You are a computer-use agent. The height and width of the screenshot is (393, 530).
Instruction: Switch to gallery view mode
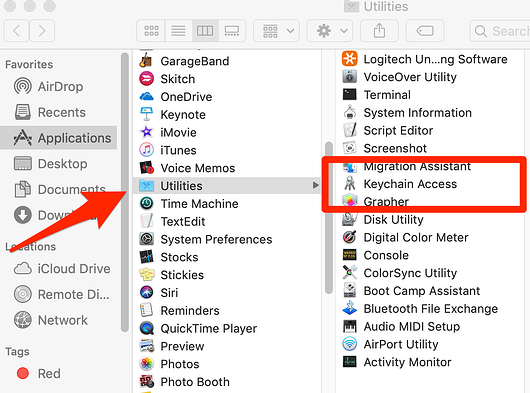click(232, 31)
